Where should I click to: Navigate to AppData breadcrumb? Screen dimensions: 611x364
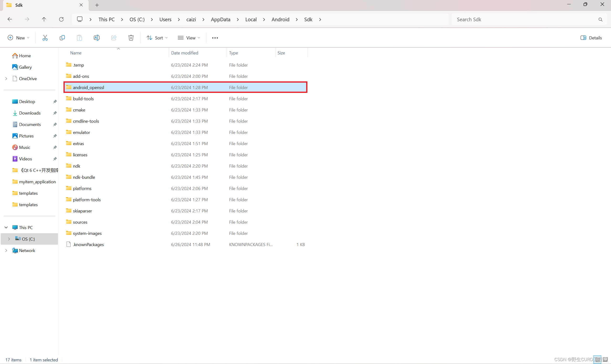(x=221, y=19)
